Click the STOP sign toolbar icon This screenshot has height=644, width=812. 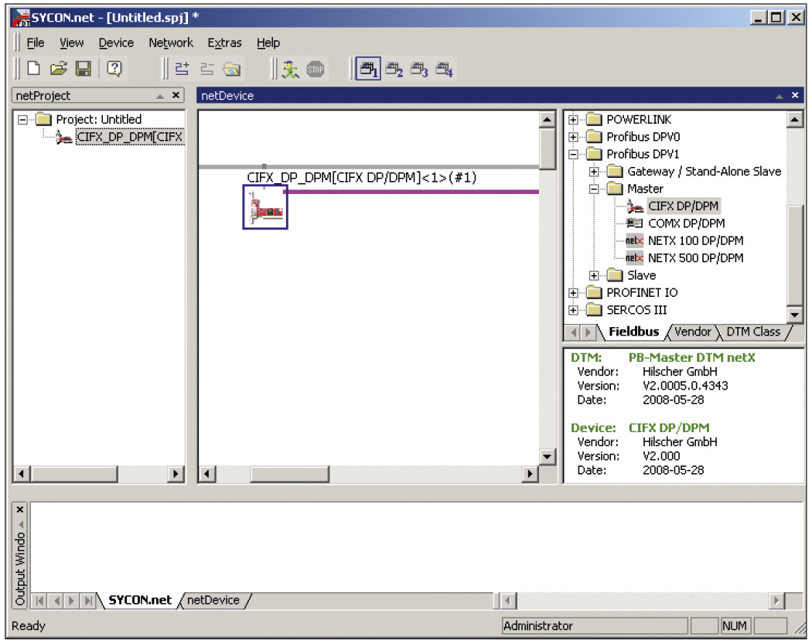(316, 69)
